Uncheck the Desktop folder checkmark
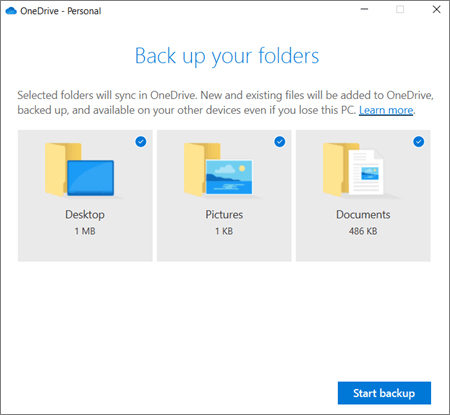450x415 pixels. tap(141, 142)
